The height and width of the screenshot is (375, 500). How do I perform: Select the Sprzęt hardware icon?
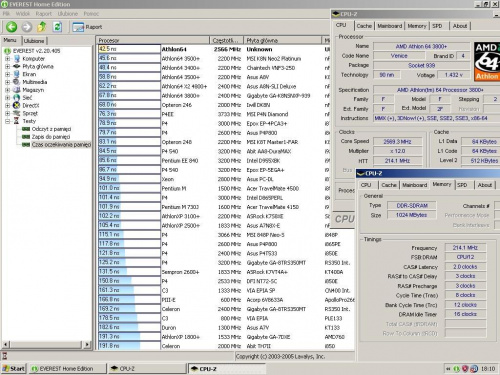point(17,113)
